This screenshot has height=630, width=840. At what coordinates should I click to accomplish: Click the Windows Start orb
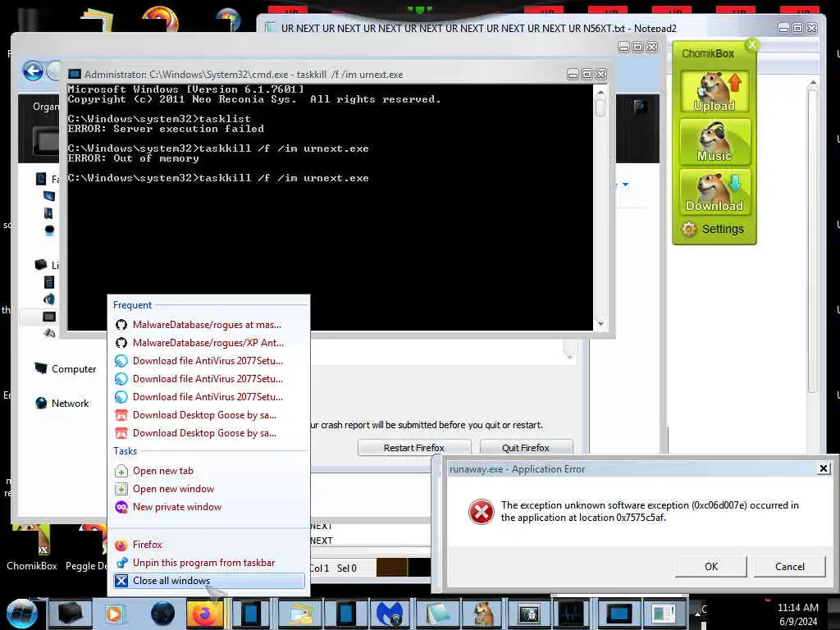click(22, 614)
